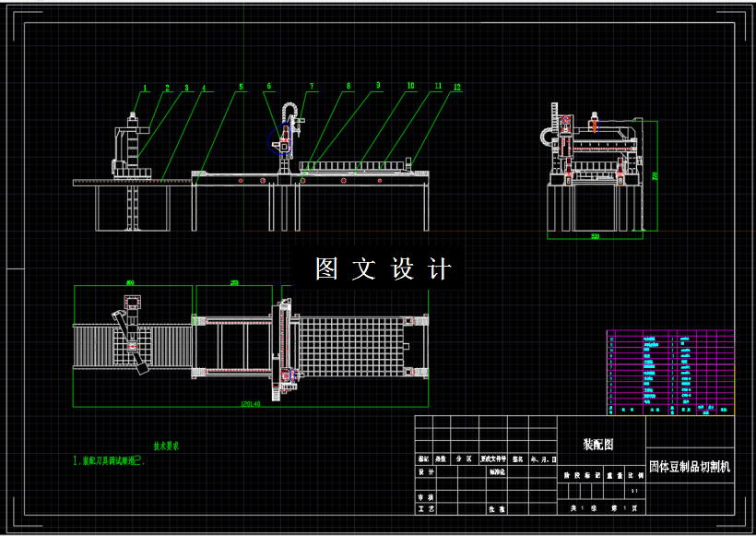Screen dimensions: 756x536
Task: Select part callout number 11 label
Action: 438,86
